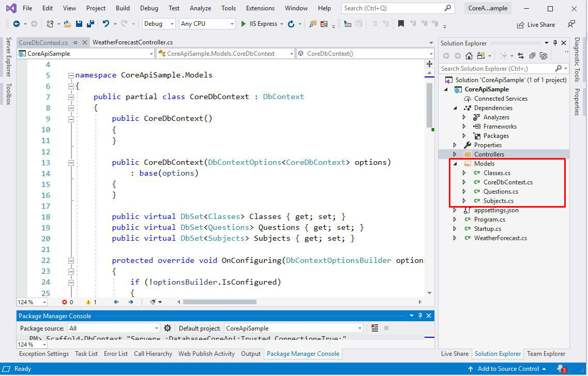Click the main Search (Ctrl+Q) box
This screenshot has width=588, height=376.
click(398, 8)
